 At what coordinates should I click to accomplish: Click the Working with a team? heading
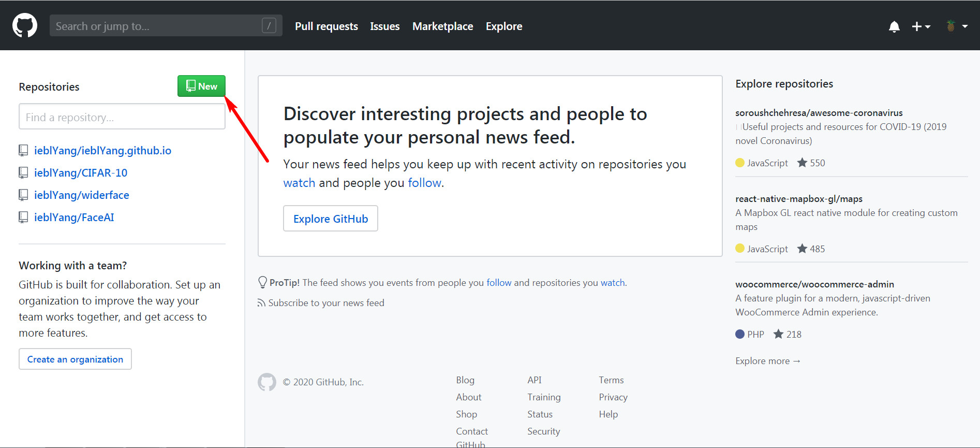tap(73, 266)
